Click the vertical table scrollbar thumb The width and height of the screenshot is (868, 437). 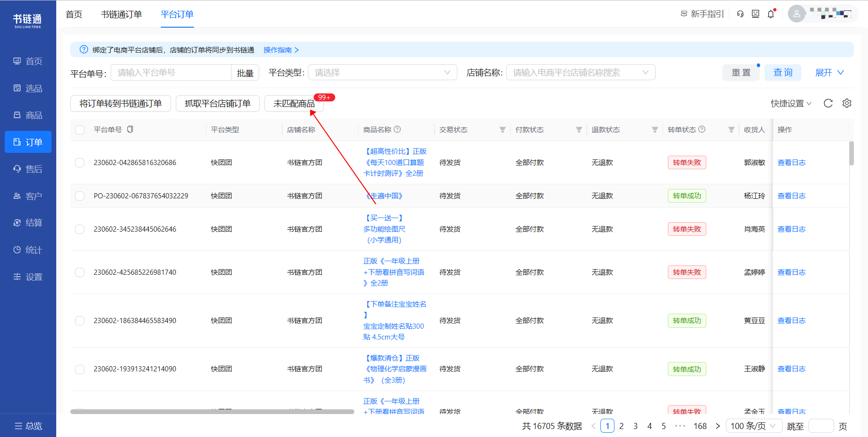[852, 153]
